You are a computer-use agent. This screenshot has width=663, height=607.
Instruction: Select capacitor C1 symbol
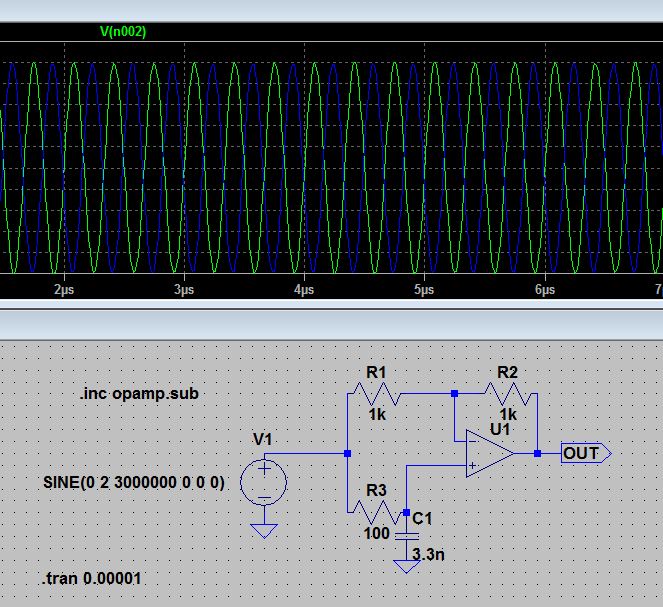[x=406, y=536]
